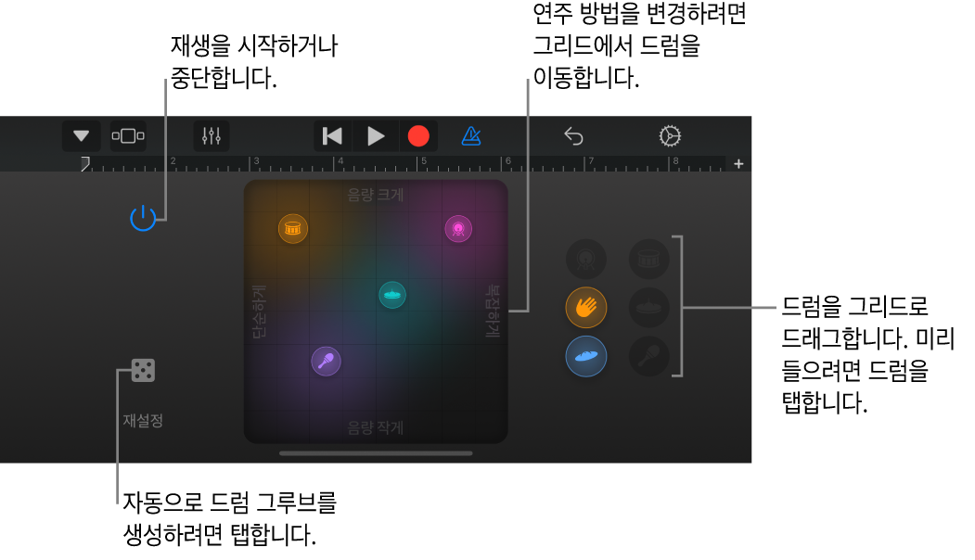Undo the last action
Screen dimensions: 975x560
point(573,135)
